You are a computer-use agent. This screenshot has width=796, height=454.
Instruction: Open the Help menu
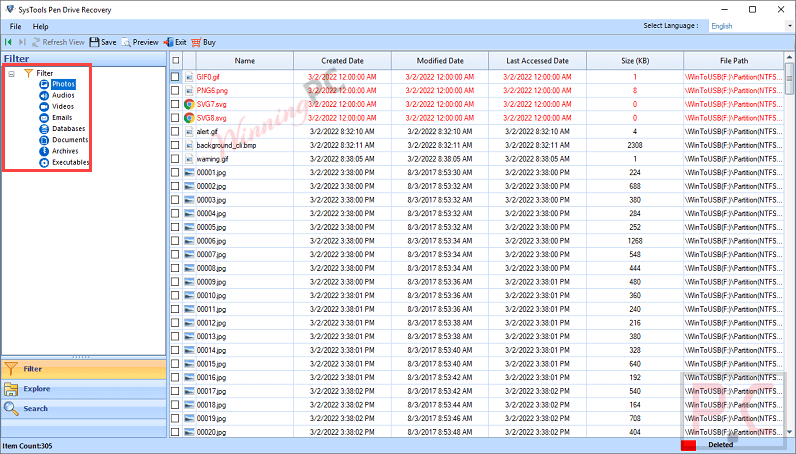pyautogui.click(x=41, y=26)
